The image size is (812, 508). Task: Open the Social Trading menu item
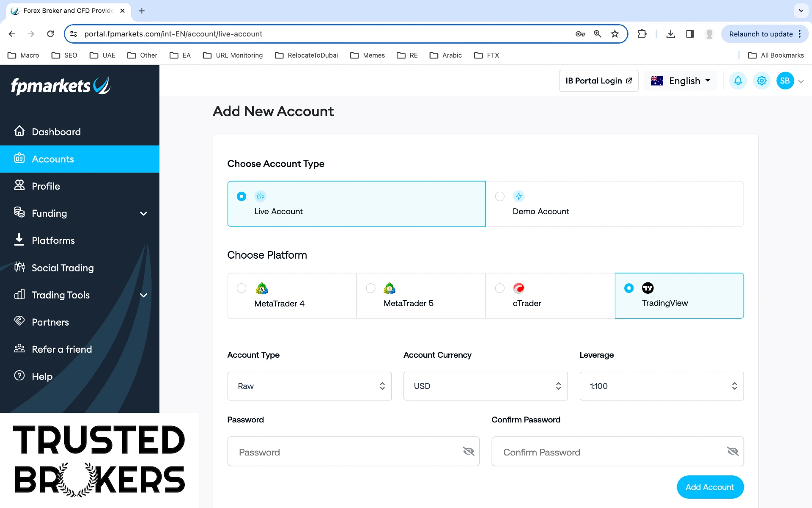80,268
